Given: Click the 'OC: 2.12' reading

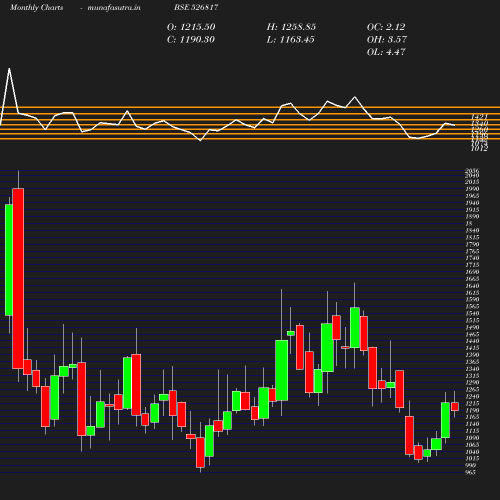Looking at the screenshot, I should pos(386,27).
